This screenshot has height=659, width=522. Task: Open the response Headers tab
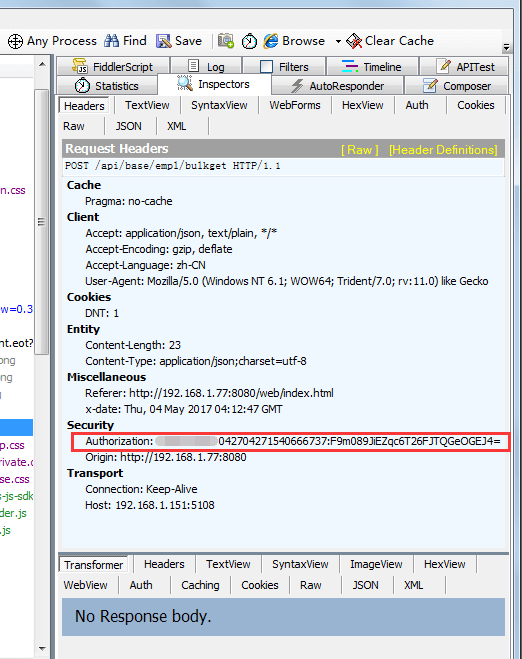click(x=164, y=564)
